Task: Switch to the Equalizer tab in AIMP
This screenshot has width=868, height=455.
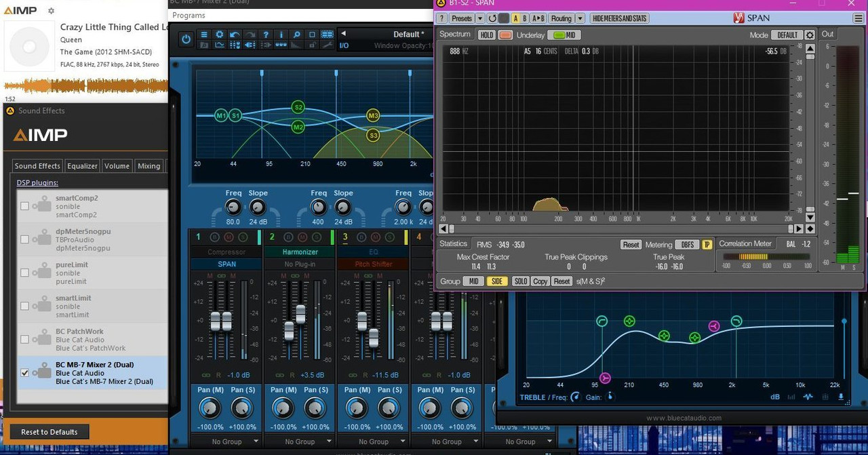Action: tap(82, 165)
